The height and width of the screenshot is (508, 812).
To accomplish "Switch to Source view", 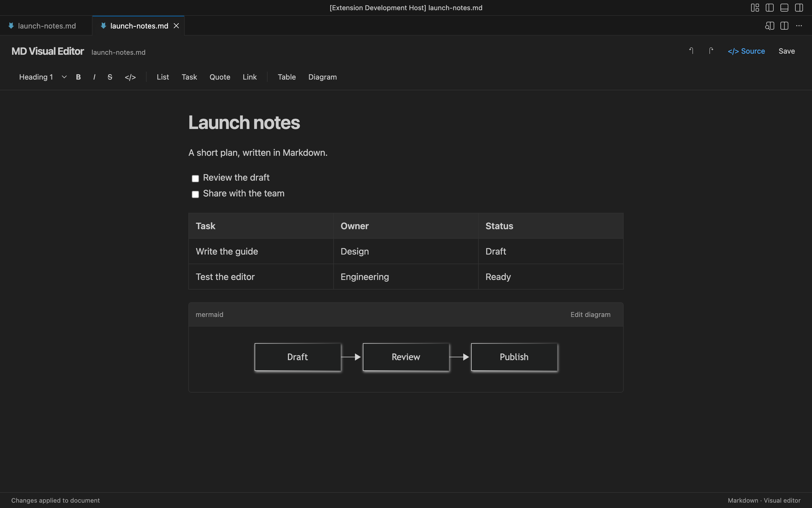I will tap(746, 51).
